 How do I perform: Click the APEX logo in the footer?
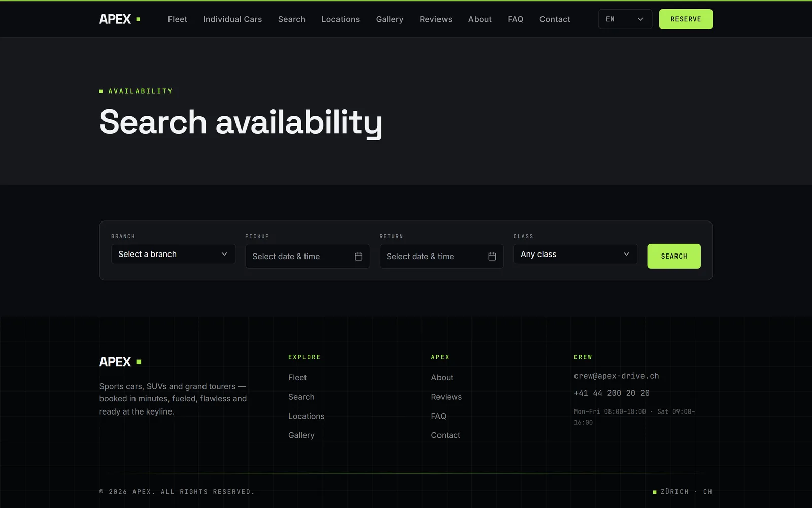click(120, 362)
